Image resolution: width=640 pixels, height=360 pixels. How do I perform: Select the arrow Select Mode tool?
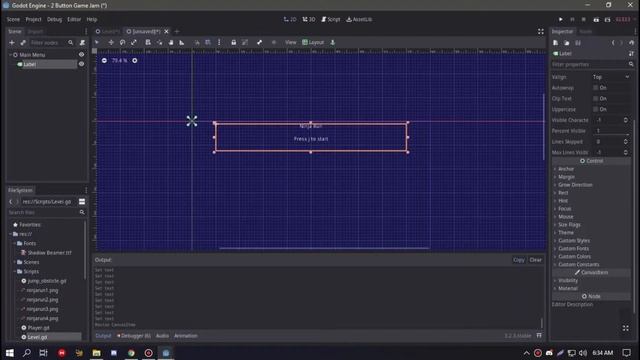point(97,42)
